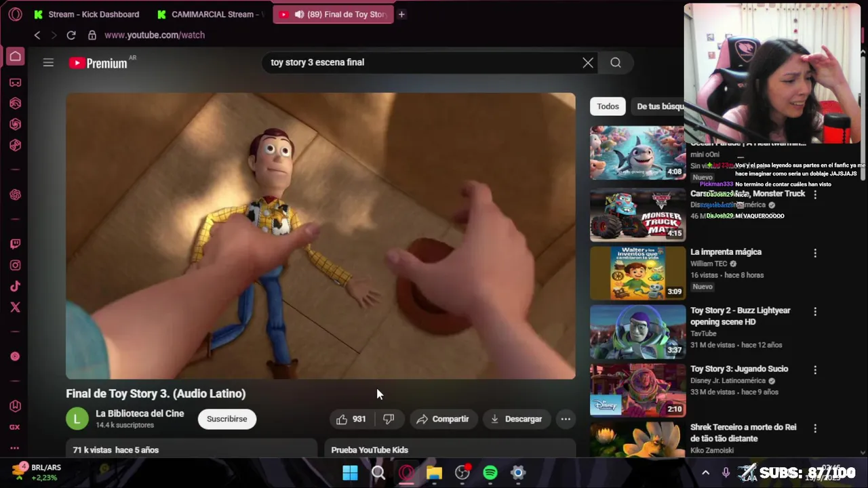Open 'La imprenta mágica' video title
Image resolution: width=868 pixels, height=488 pixels.
(726, 252)
